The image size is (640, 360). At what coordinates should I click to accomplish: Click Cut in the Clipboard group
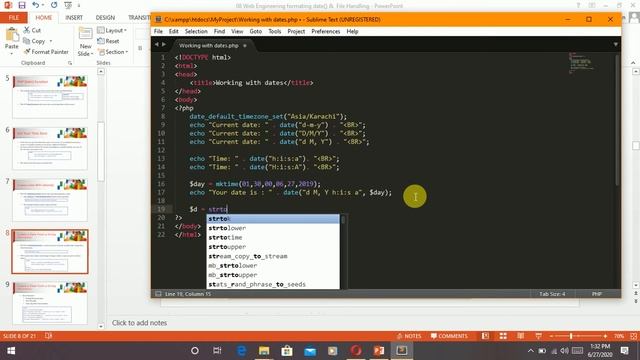point(32,30)
